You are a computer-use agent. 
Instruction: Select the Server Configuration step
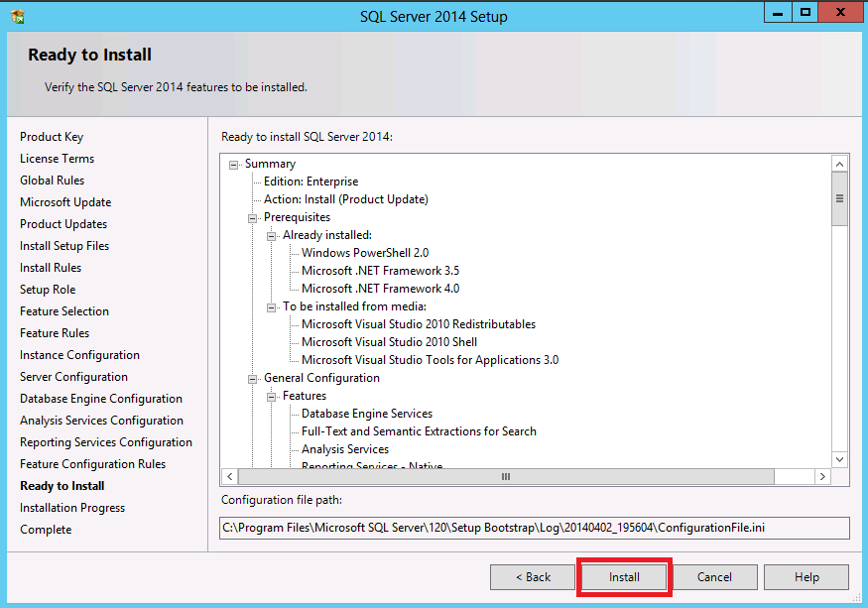pyautogui.click(x=73, y=377)
